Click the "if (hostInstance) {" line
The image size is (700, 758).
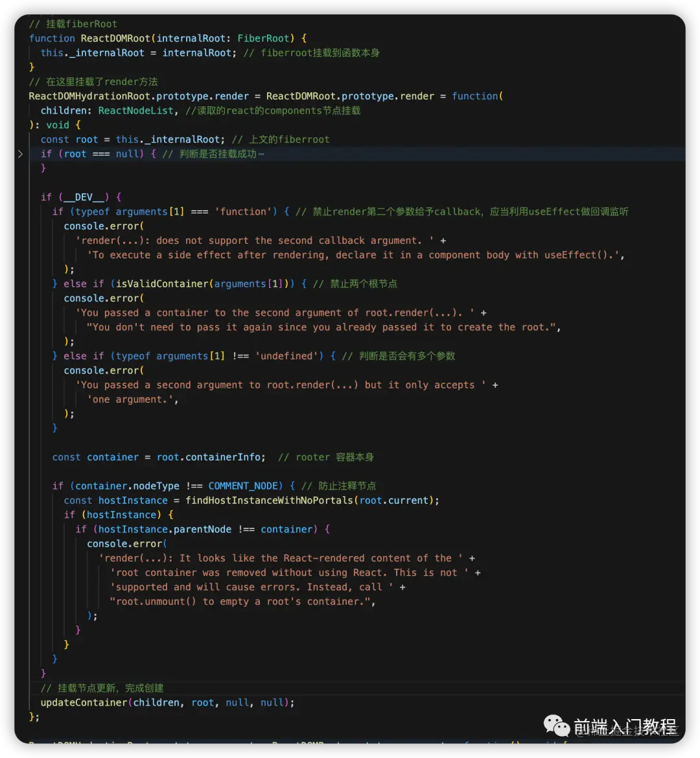(119, 515)
